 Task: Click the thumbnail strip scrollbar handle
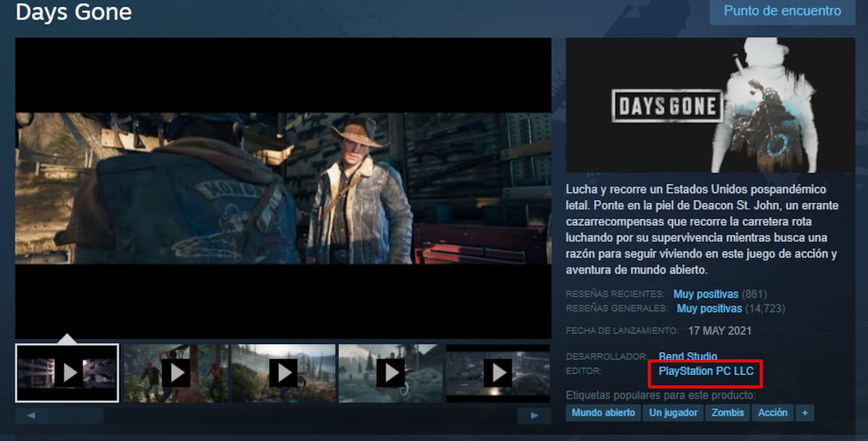77,416
